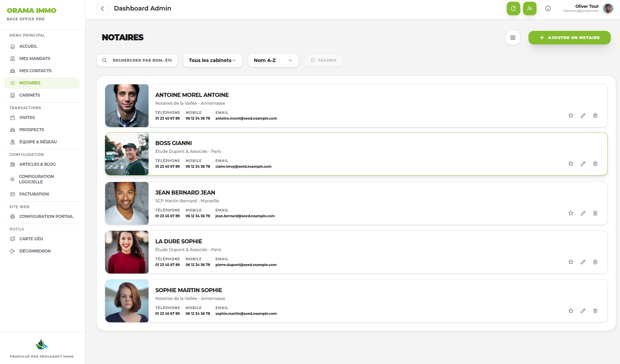
Task: Click the green add user icon
Action: click(530, 8)
